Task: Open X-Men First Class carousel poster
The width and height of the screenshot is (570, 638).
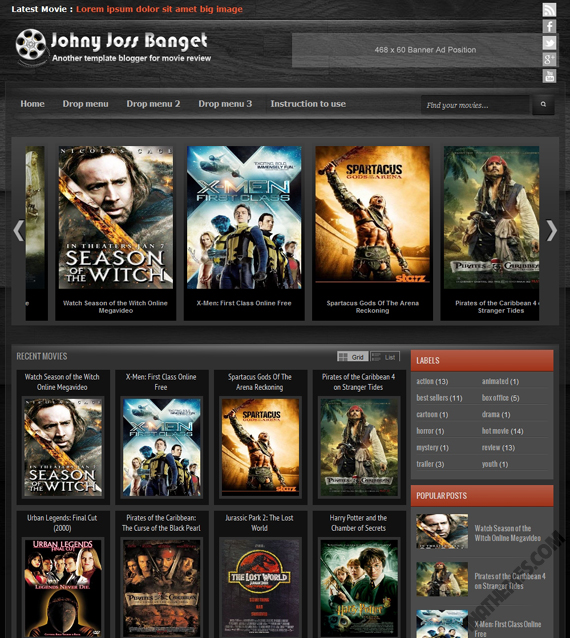Action: (x=244, y=217)
